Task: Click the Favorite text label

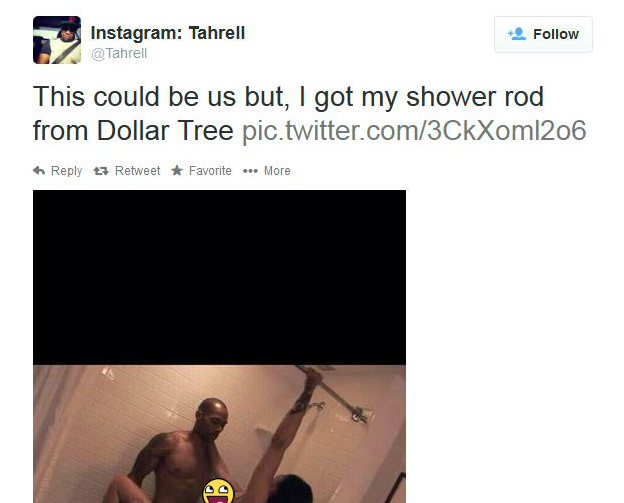Action: click(x=210, y=171)
